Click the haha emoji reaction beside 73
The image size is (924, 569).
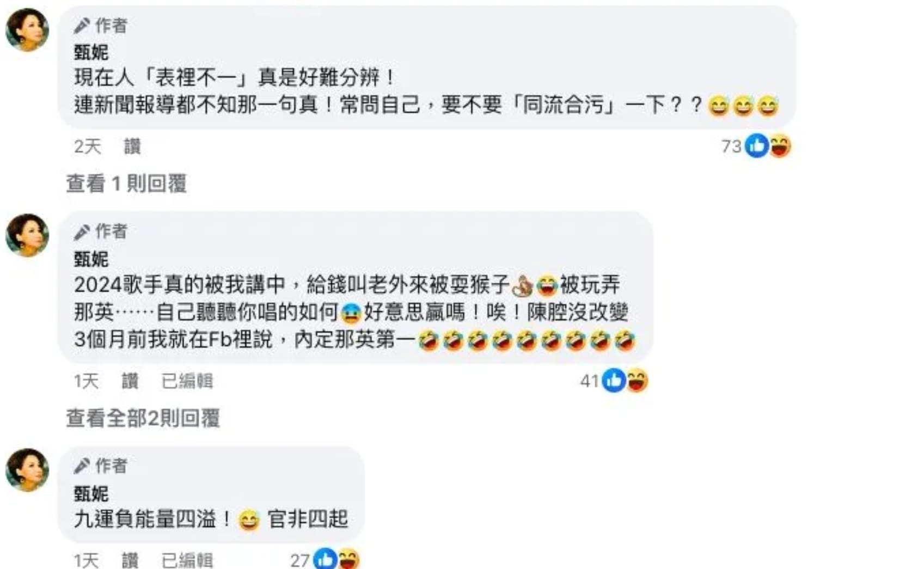[780, 146]
